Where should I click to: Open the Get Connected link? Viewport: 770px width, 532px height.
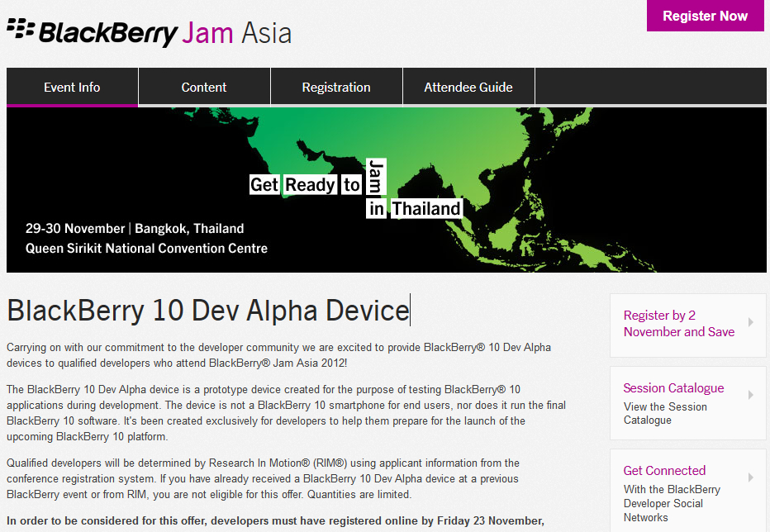(664, 471)
